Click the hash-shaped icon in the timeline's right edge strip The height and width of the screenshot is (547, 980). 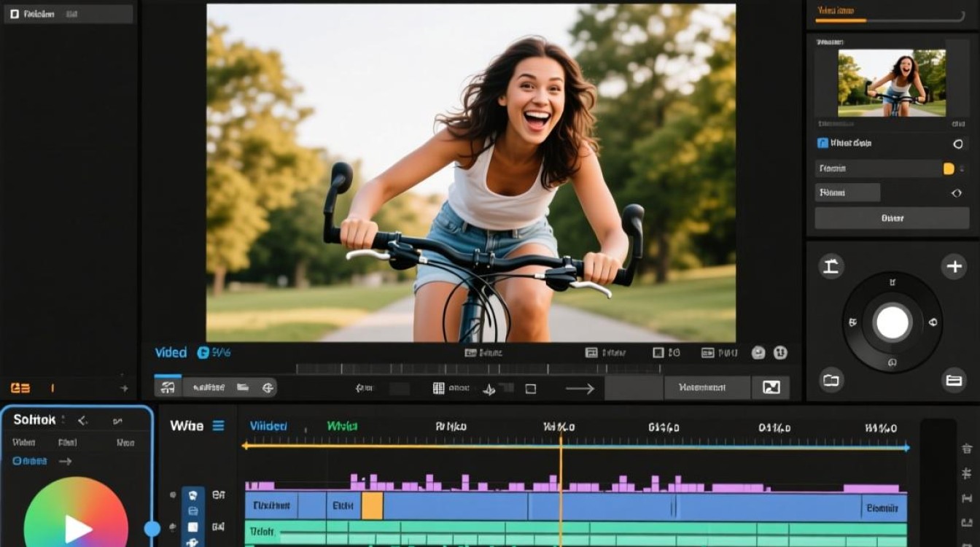[x=966, y=474]
